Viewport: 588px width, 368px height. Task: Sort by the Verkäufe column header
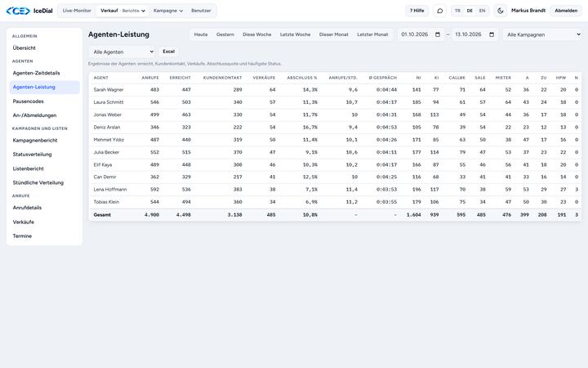pos(264,78)
